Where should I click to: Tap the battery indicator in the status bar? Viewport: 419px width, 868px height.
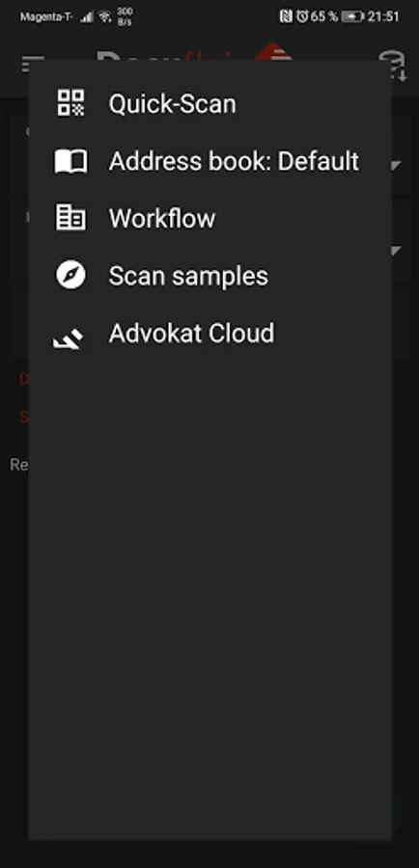click(352, 16)
